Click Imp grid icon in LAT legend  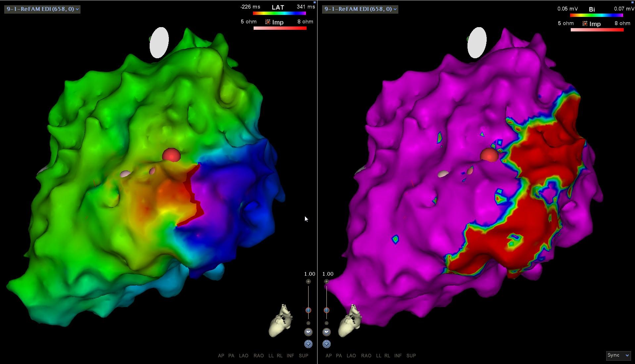[x=268, y=22]
